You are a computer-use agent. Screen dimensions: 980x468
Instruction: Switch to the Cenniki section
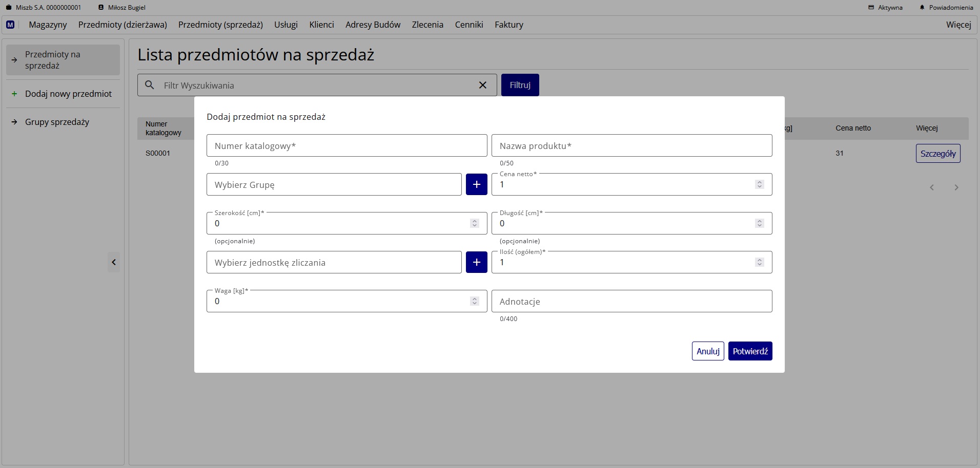point(468,24)
